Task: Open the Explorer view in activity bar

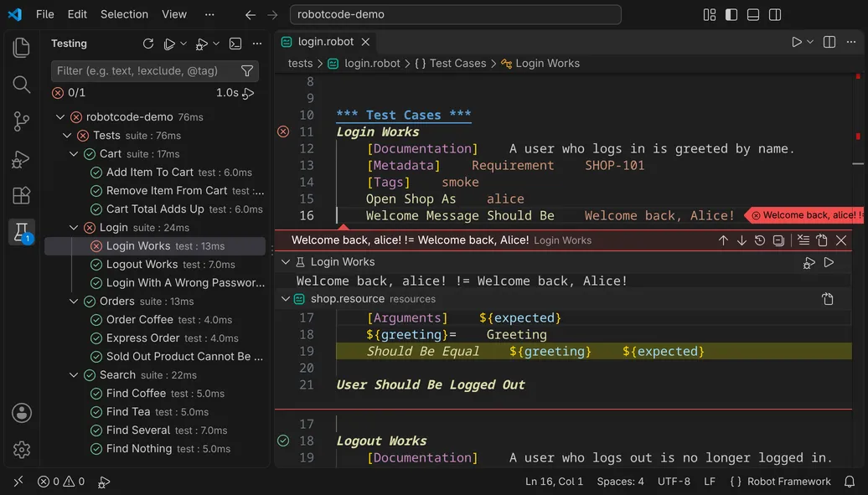Action: tap(21, 47)
